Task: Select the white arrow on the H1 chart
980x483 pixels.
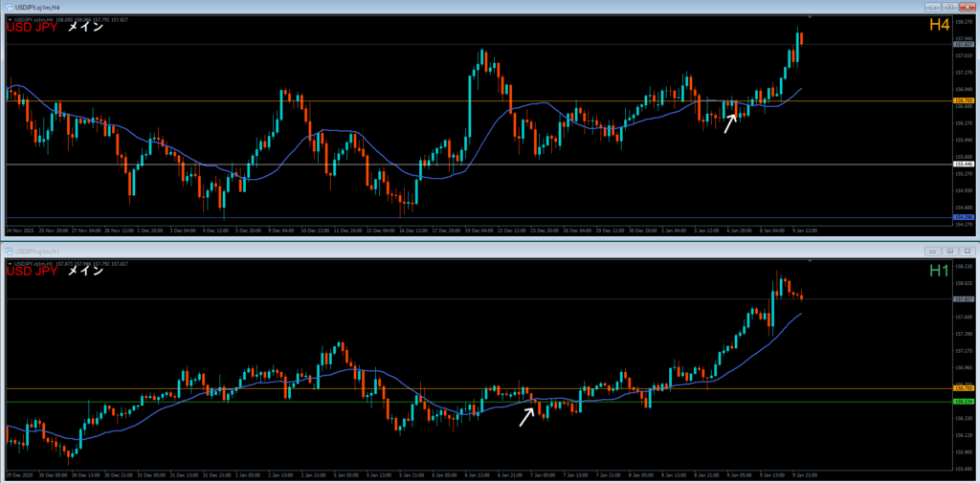Action: (526, 415)
